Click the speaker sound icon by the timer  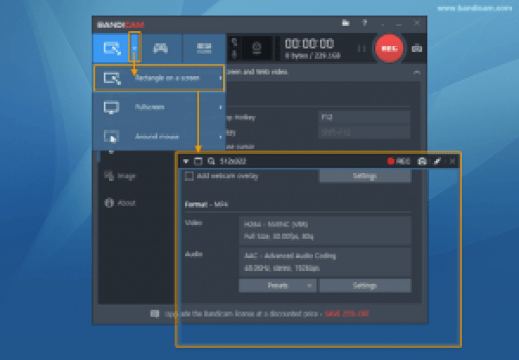(x=234, y=42)
